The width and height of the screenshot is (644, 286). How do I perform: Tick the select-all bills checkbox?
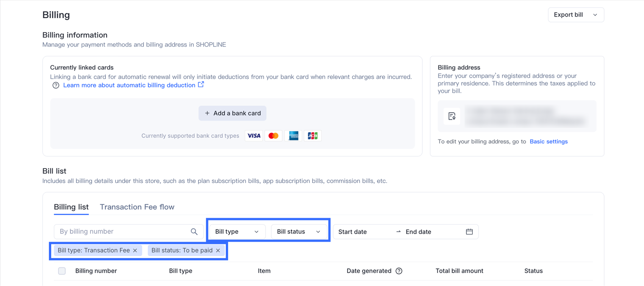pyautogui.click(x=62, y=271)
